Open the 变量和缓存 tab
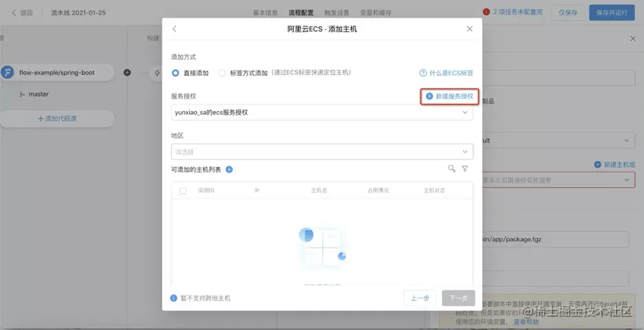This screenshot has width=644, height=330. click(x=376, y=13)
